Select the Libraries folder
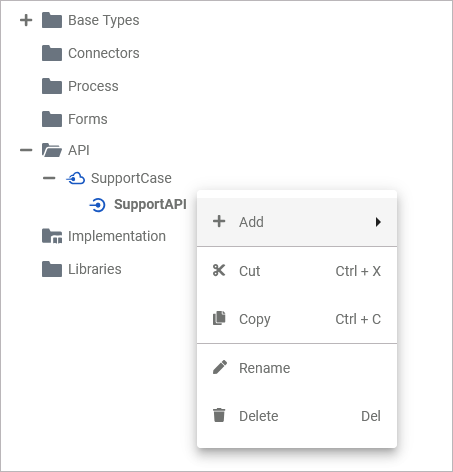The width and height of the screenshot is (453, 472). [82, 269]
